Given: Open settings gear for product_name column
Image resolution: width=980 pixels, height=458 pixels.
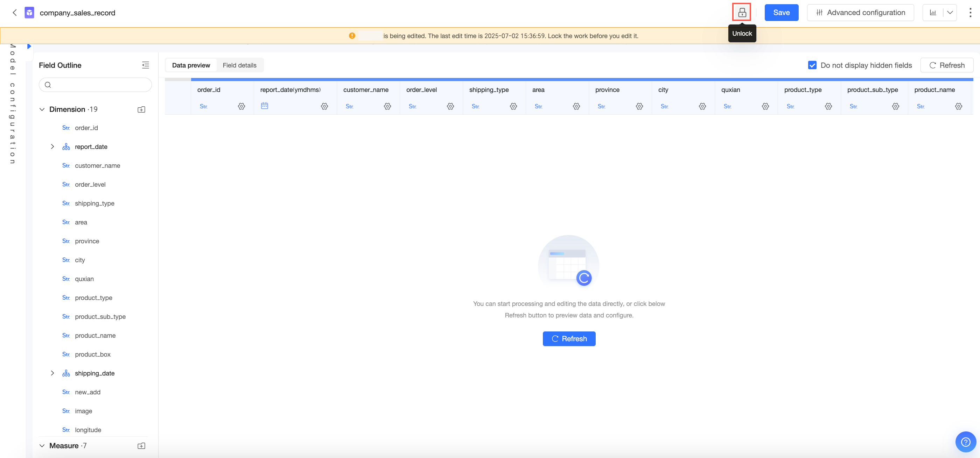Looking at the screenshot, I should [x=959, y=106].
